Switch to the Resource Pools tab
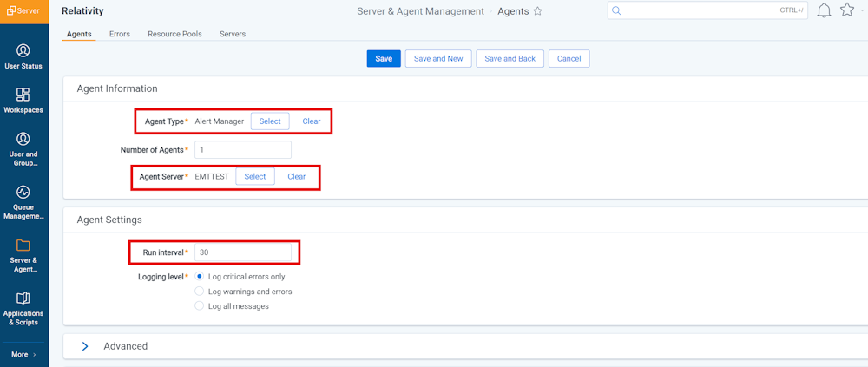 [x=174, y=35]
